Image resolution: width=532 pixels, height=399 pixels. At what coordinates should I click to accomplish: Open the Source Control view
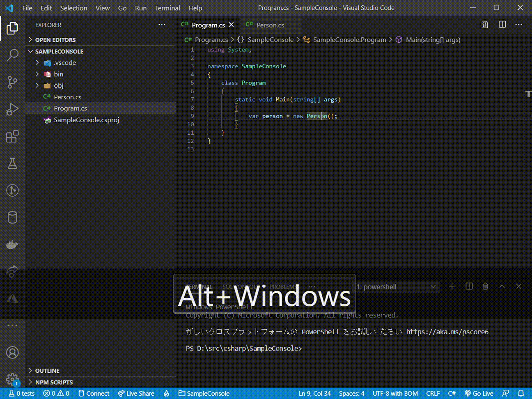coord(12,82)
